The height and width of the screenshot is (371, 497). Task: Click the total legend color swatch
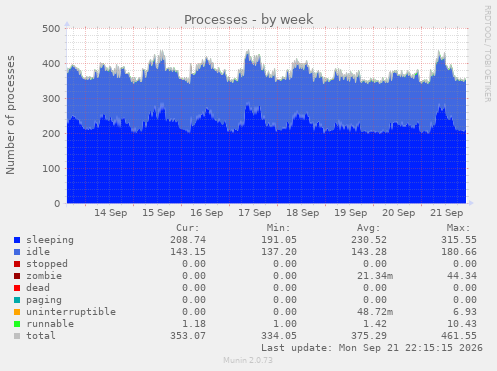[17, 336]
